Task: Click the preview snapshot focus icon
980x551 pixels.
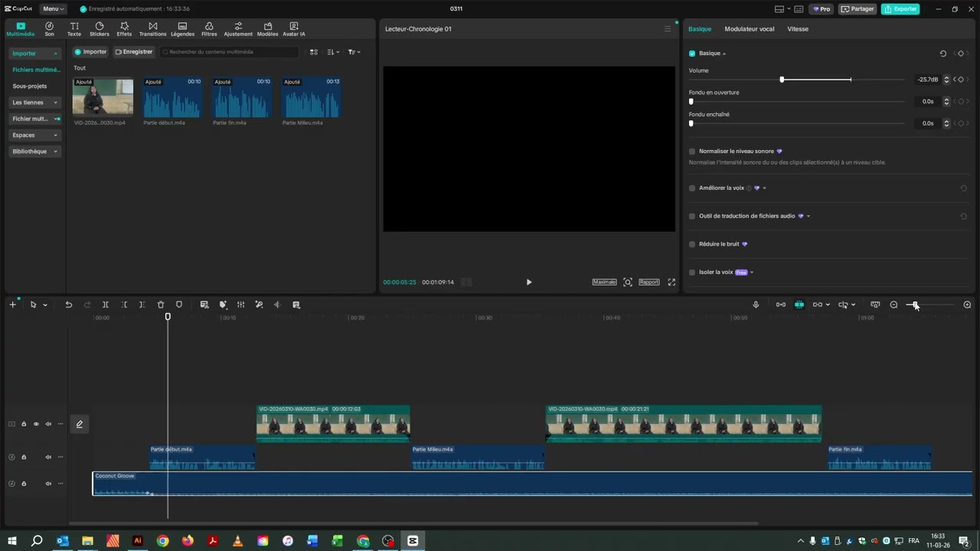Action: [x=628, y=282]
